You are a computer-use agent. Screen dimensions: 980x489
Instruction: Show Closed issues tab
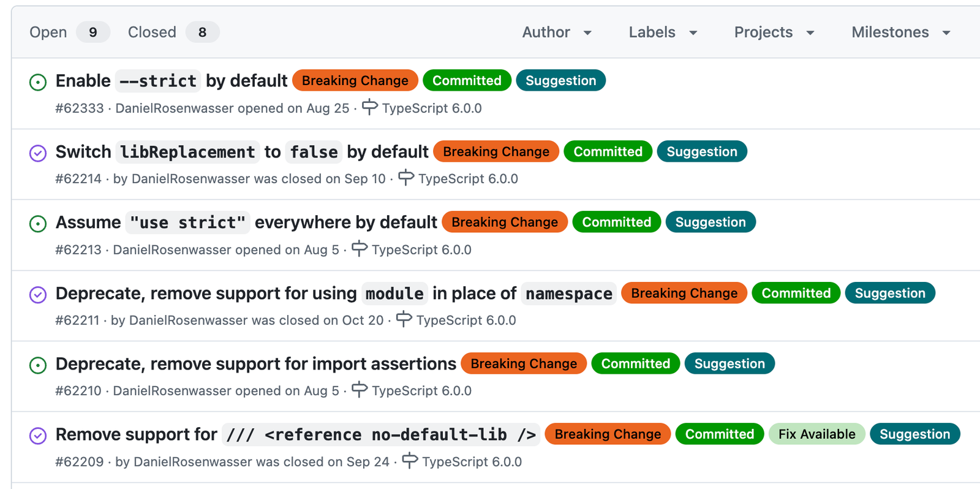pos(173,32)
